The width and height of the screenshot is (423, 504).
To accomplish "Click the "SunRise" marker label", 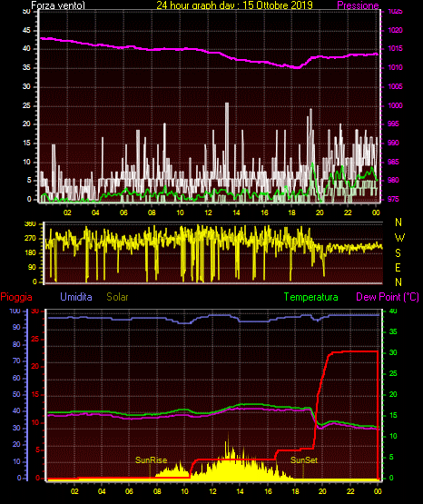I will click(x=151, y=460).
